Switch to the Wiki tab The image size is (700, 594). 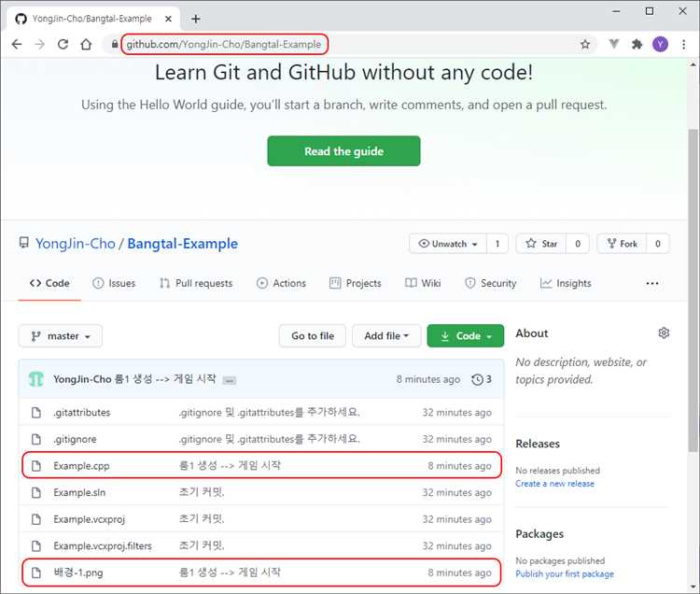pyautogui.click(x=423, y=283)
